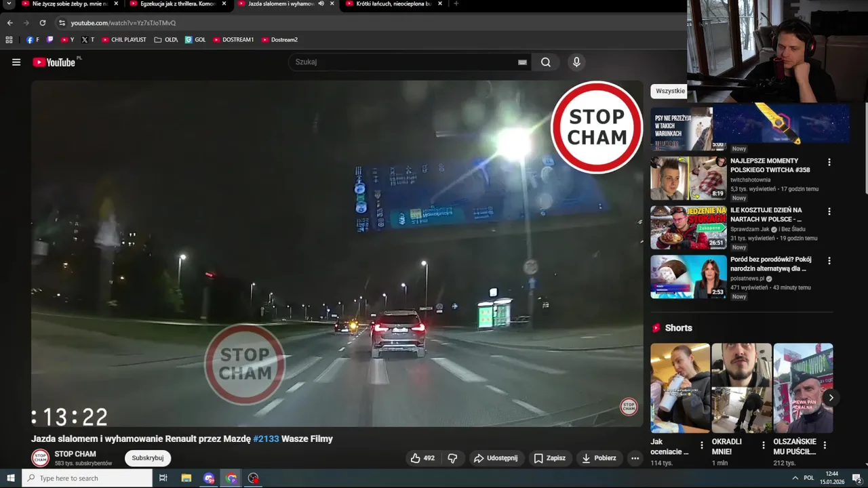Click the youtube.com address bar URL
The width and height of the screenshot is (868, 488).
coord(123,23)
